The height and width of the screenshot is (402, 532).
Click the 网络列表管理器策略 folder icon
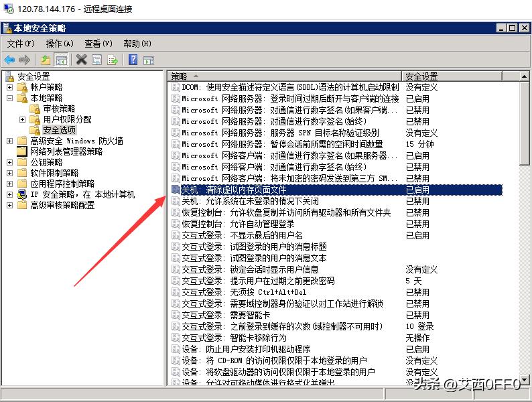pos(22,151)
